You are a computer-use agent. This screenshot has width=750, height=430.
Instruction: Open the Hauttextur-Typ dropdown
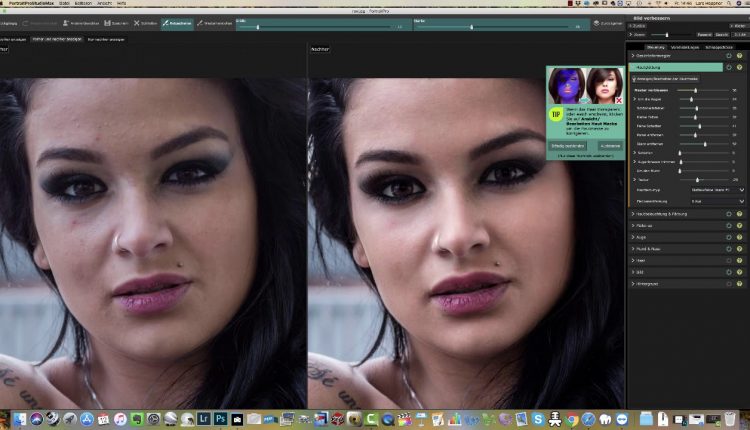(x=717, y=190)
